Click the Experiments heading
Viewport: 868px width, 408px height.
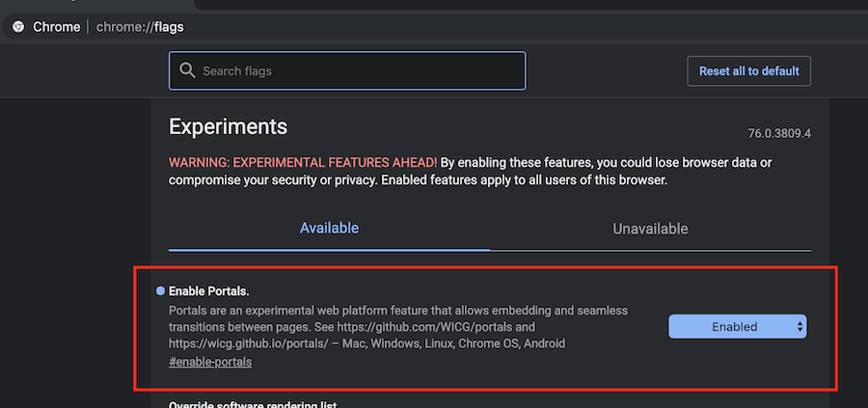coord(228,126)
